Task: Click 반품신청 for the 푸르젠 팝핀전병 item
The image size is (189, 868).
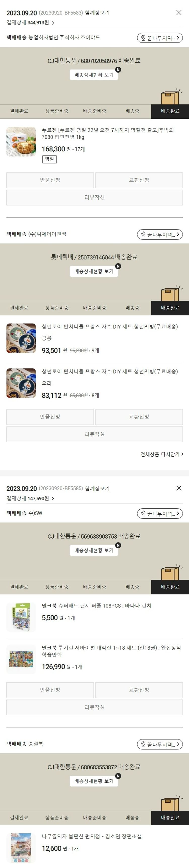Action: 50,180
